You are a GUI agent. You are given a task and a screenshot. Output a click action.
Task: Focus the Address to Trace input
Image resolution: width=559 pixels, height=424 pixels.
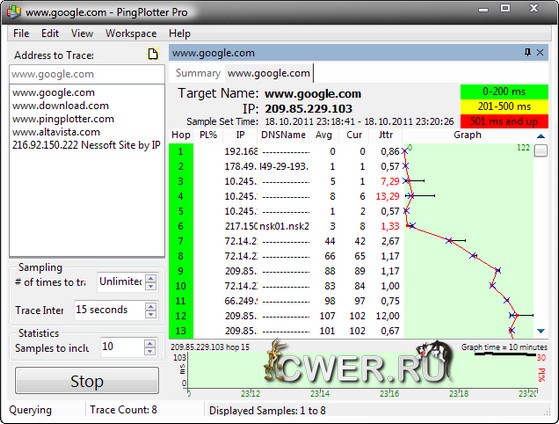pyautogui.click(x=87, y=74)
